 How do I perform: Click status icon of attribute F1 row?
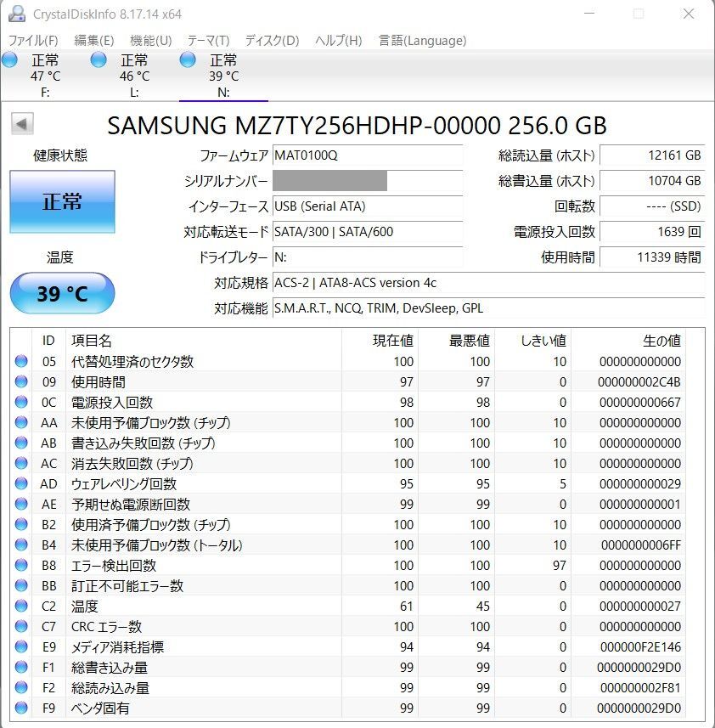(21, 667)
